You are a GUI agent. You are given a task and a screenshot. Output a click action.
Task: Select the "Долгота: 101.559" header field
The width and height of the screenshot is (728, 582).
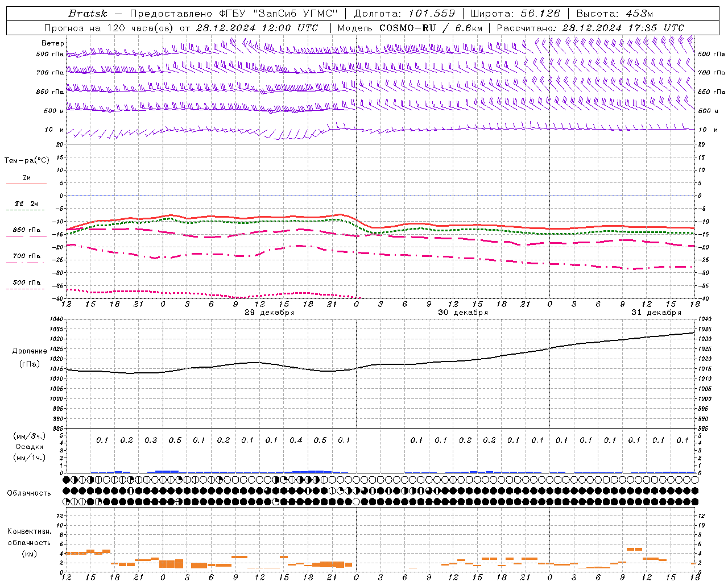(x=404, y=14)
